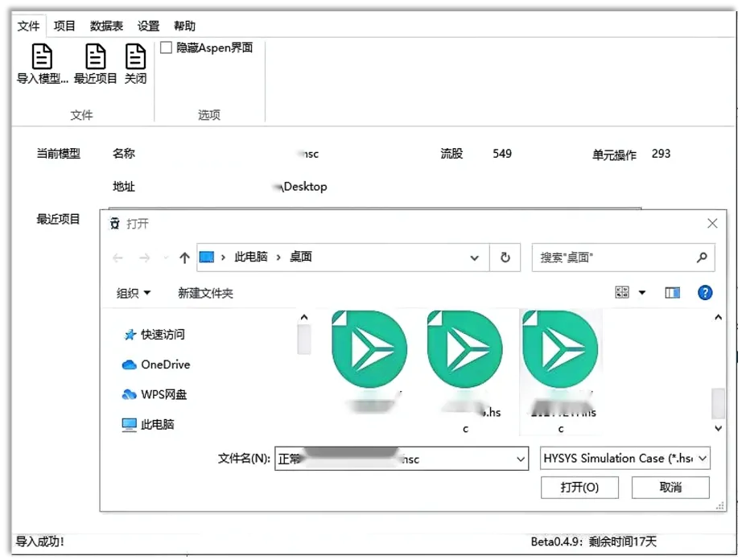Click the search magnifier in 搜索"桌面" box
The image size is (742, 560).
pyautogui.click(x=702, y=257)
